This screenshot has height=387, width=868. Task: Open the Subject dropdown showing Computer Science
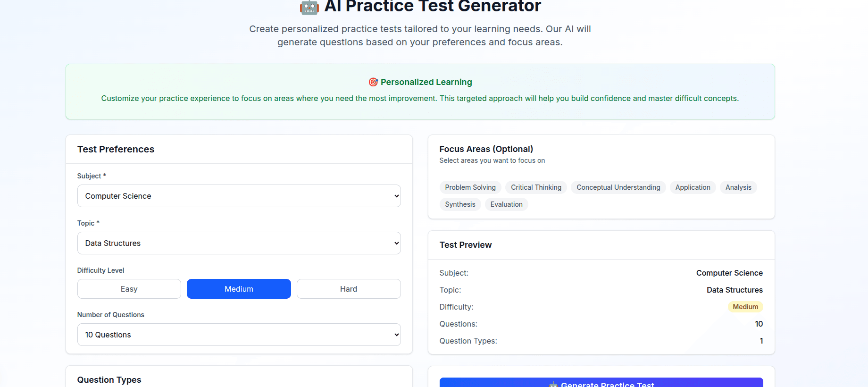coord(239,196)
